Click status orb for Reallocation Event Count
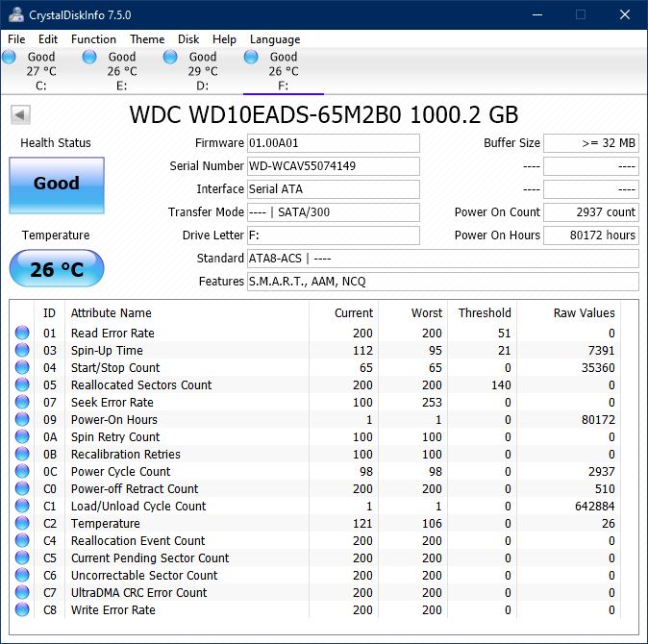The height and width of the screenshot is (644, 648). coord(22,540)
